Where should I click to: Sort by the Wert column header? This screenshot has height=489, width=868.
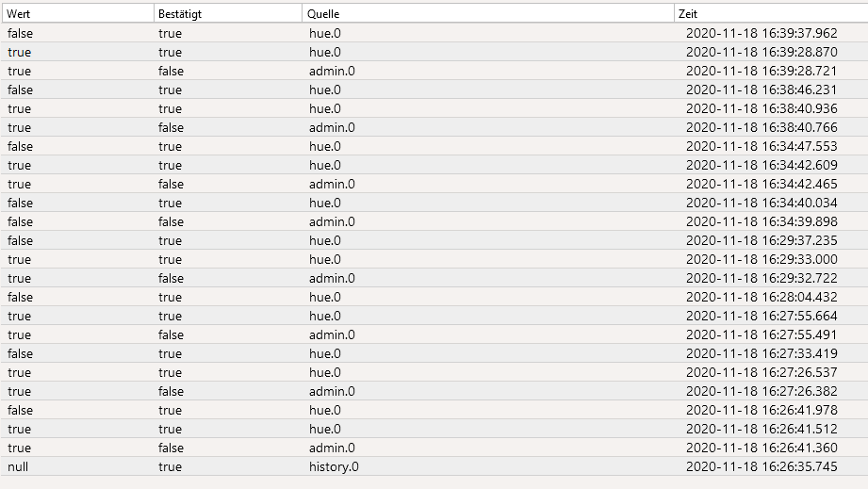click(x=77, y=14)
